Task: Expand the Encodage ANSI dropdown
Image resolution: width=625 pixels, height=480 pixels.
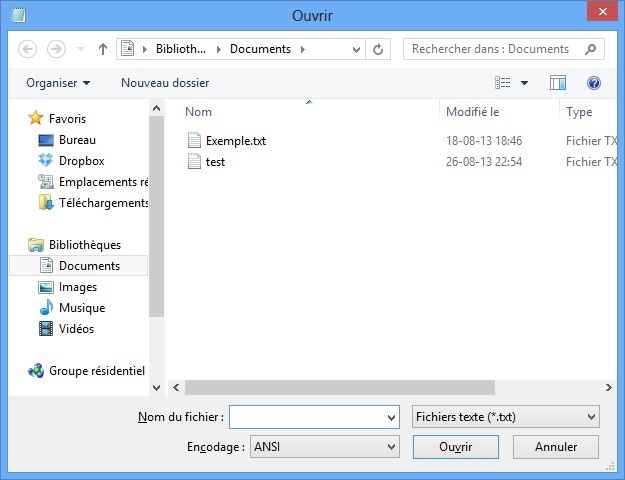Action: pos(391,447)
